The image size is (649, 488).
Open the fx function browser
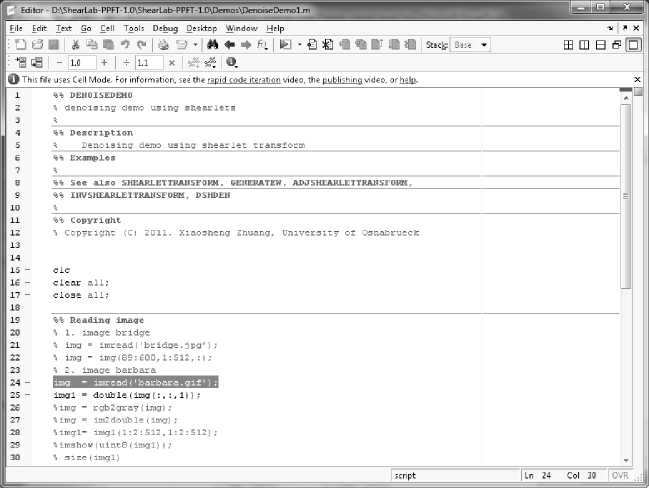tap(262, 44)
